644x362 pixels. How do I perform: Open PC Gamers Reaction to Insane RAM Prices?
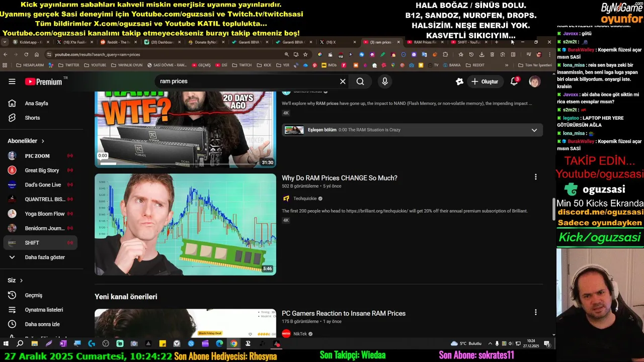click(344, 313)
